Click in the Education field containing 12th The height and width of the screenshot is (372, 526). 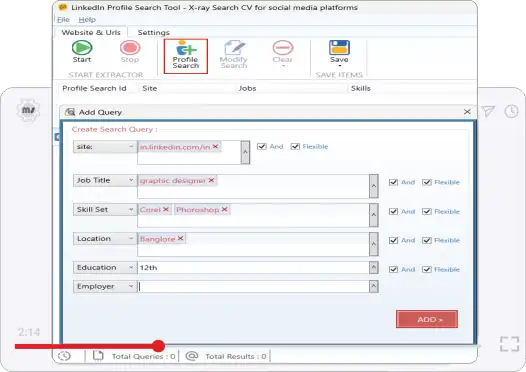tap(253, 267)
